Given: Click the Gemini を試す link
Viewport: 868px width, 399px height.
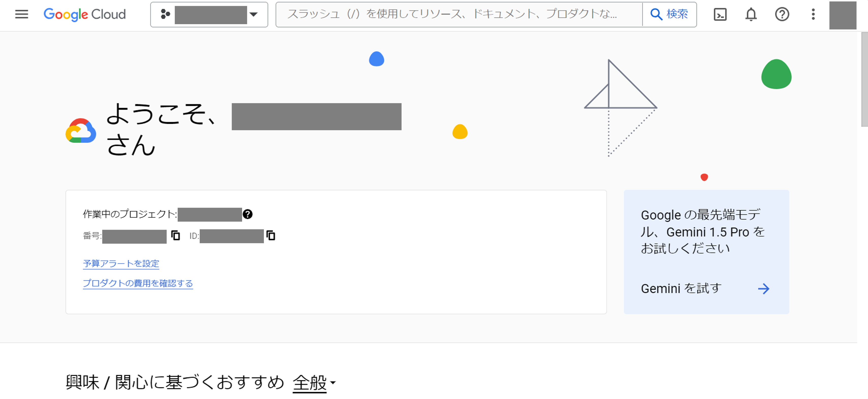Looking at the screenshot, I should [x=681, y=288].
